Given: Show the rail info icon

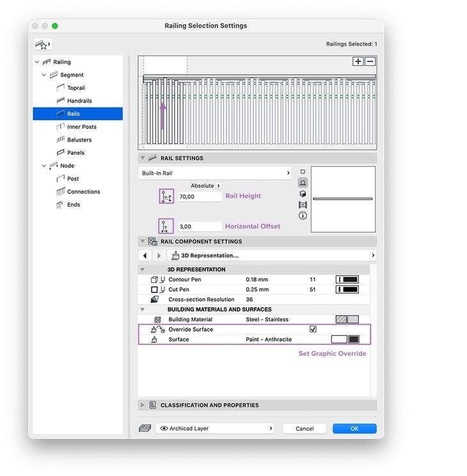Looking at the screenshot, I should [303, 216].
